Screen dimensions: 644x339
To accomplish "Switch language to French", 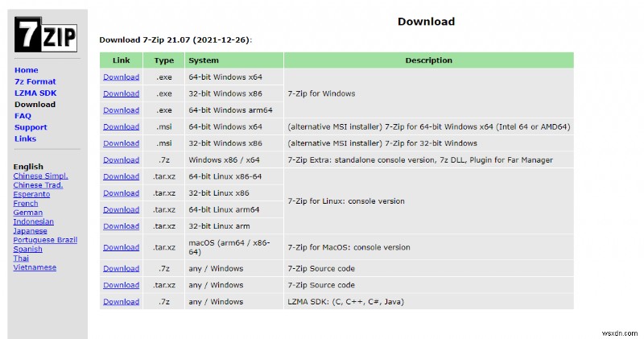I will pos(26,204).
